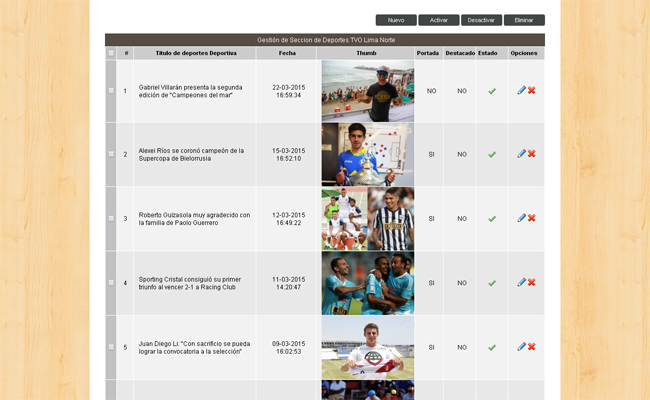This screenshot has width=650, height=400.
Task: Click the Desactivar button
Action: [481, 20]
